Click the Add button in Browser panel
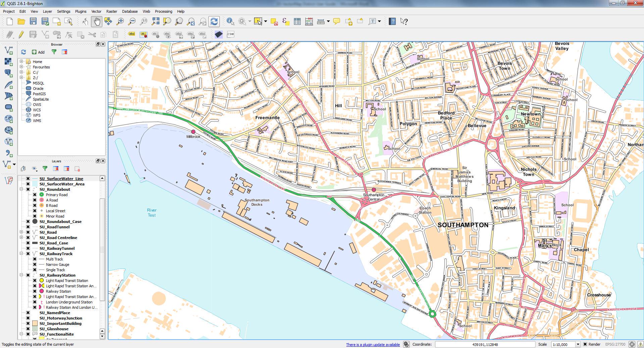644x348 pixels. coord(38,52)
